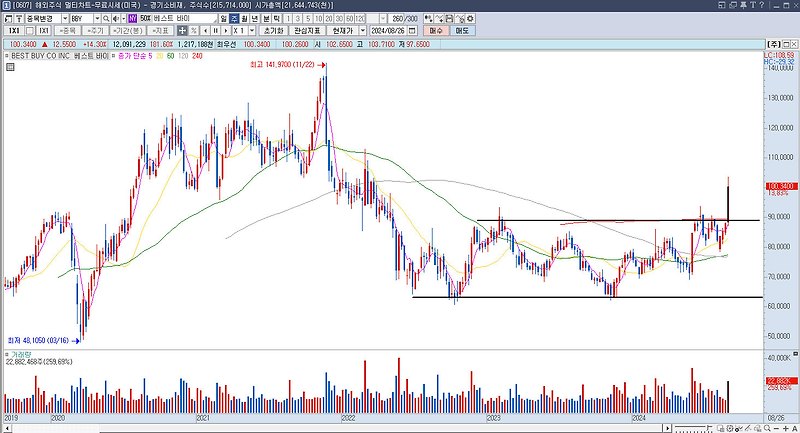Click the zoom magnifier in bottom toolbar
800x433 pixels.
coord(767,428)
